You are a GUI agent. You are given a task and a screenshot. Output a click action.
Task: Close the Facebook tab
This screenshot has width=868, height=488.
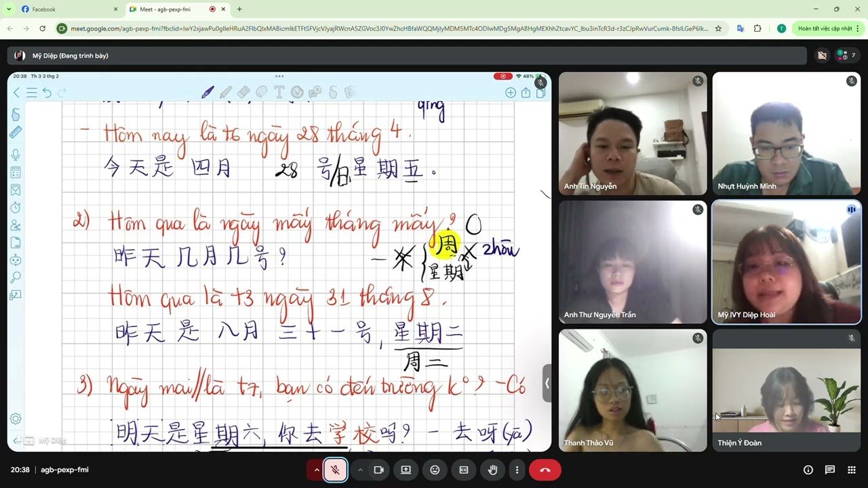click(115, 9)
